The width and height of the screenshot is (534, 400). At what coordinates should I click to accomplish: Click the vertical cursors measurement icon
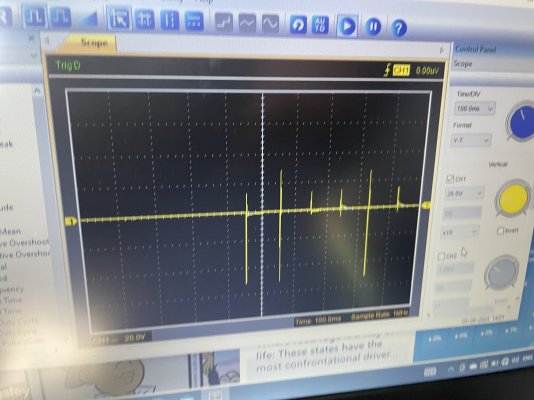(x=170, y=20)
